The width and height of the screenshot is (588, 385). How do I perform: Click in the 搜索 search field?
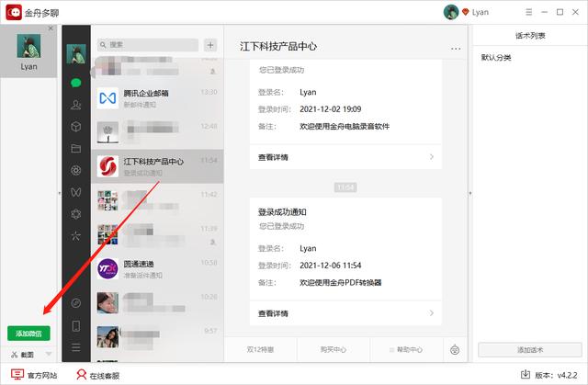tap(147, 44)
